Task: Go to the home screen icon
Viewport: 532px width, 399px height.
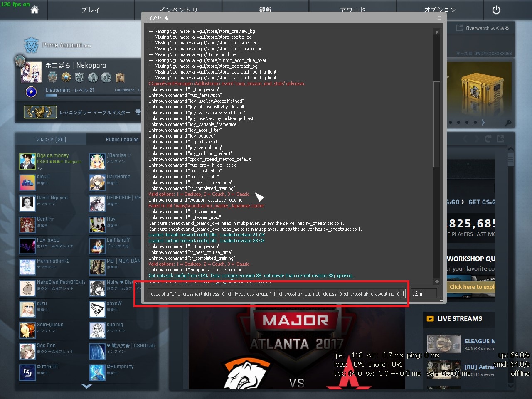Action: pos(34,10)
